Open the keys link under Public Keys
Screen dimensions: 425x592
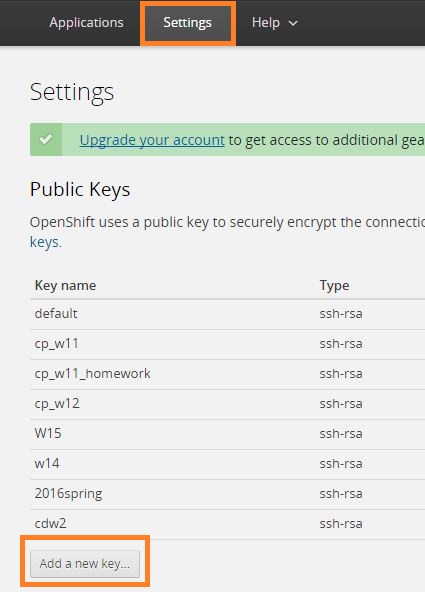[x=44, y=242]
